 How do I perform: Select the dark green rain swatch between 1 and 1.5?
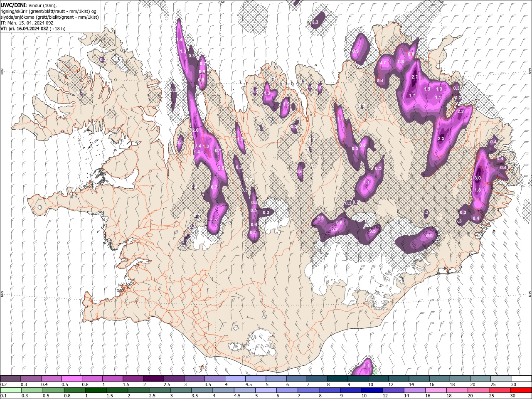point(96,390)
